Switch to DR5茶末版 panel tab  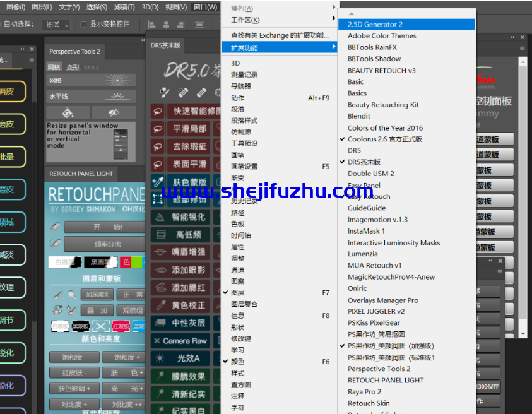[165, 45]
